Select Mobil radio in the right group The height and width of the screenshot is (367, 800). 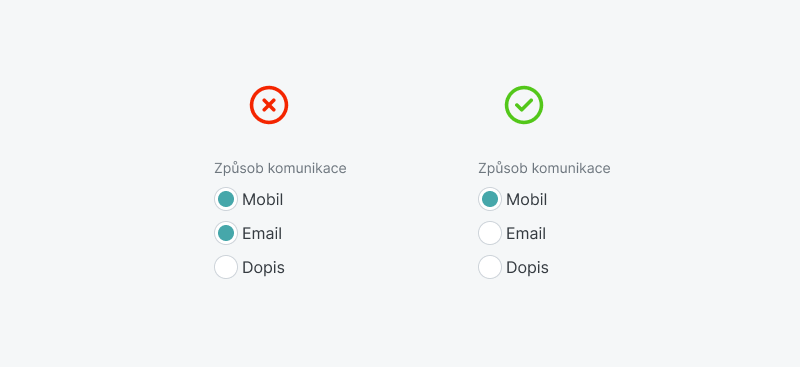pyautogui.click(x=490, y=199)
